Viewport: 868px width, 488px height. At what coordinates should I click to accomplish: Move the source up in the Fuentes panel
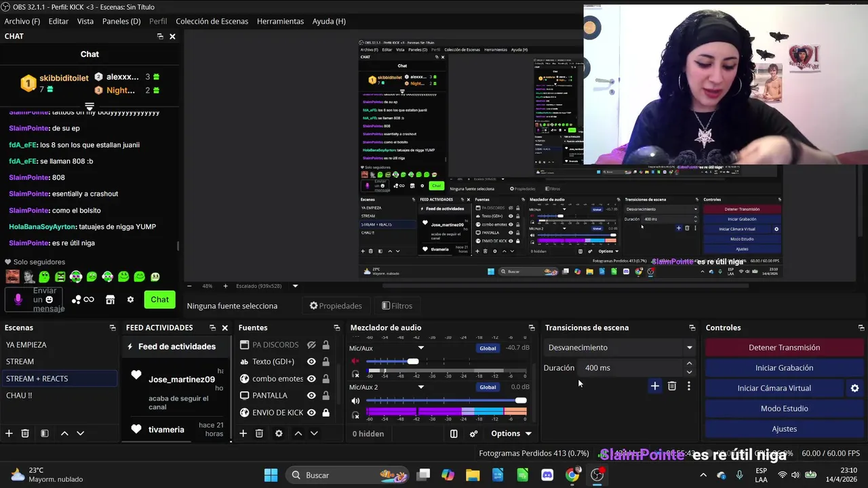pyautogui.click(x=298, y=433)
